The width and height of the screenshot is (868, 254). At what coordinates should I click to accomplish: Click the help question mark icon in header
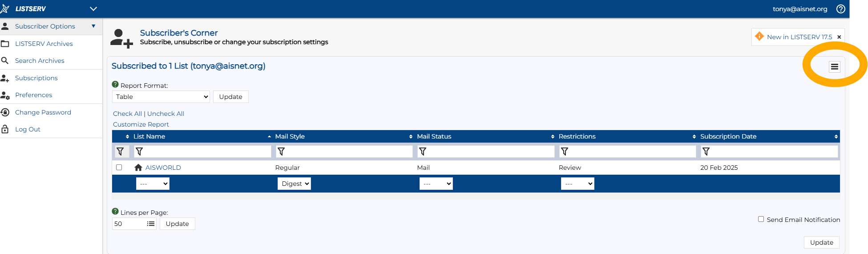point(840,9)
